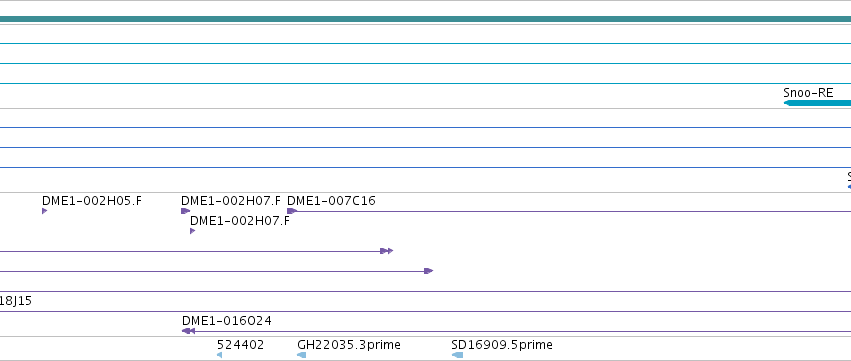851x361 pixels.
Task: Click the double purple arrowheads ending the long line
Action: tap(386, 251)
